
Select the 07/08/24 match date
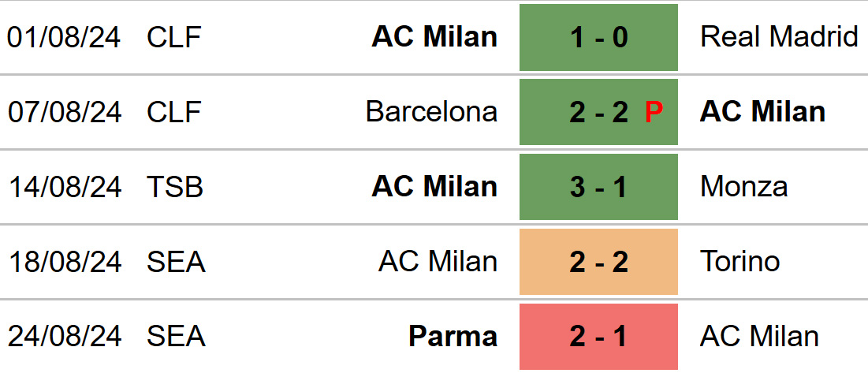pos(64,112)
